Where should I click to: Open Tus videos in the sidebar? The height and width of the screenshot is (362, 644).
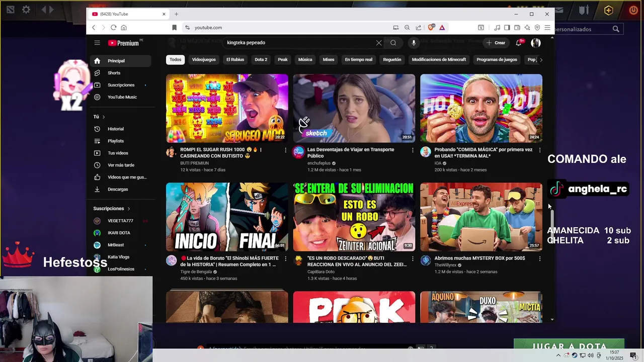(121, 153)
